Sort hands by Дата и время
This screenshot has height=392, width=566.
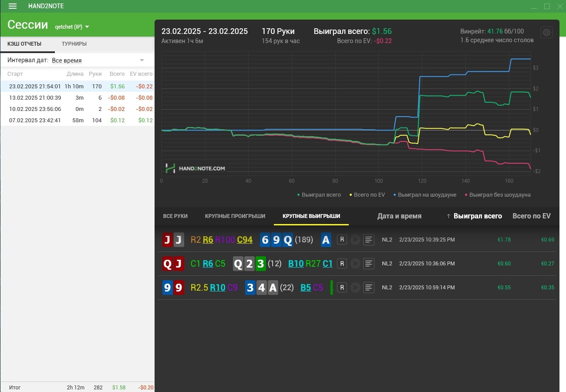pyautogui.click(x=399, y=216)
